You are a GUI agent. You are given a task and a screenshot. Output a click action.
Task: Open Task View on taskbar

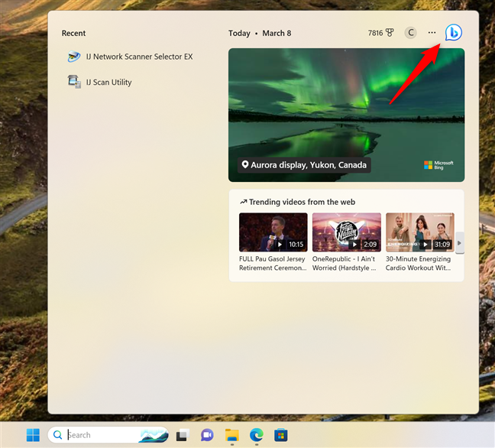pos(183,435)
